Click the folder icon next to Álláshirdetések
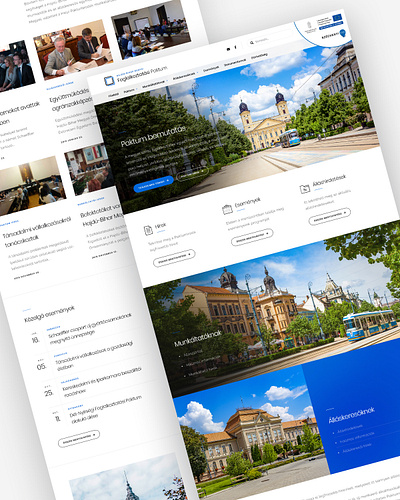Image resolution: width=400 pixels, height=500 pixels. 305,189
